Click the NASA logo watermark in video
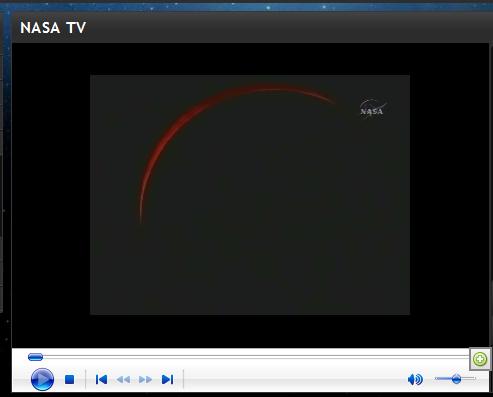Screen dimensions: 493x397 click(373, 108)
